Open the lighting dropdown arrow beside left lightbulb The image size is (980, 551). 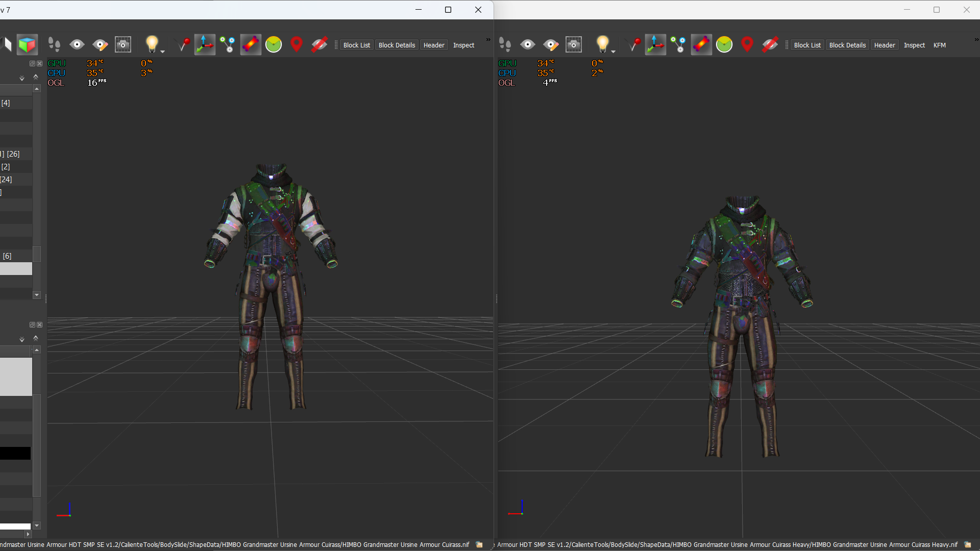(163, 52)
